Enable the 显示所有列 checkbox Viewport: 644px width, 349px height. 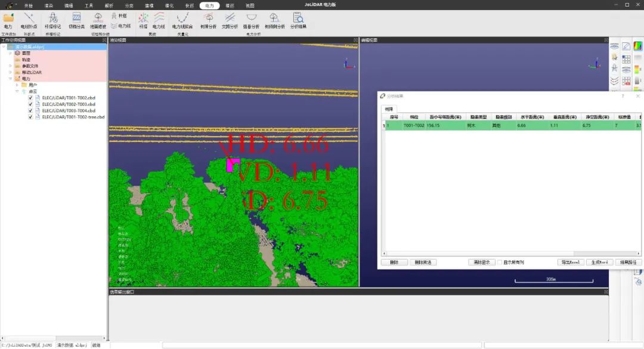[500, 262]
